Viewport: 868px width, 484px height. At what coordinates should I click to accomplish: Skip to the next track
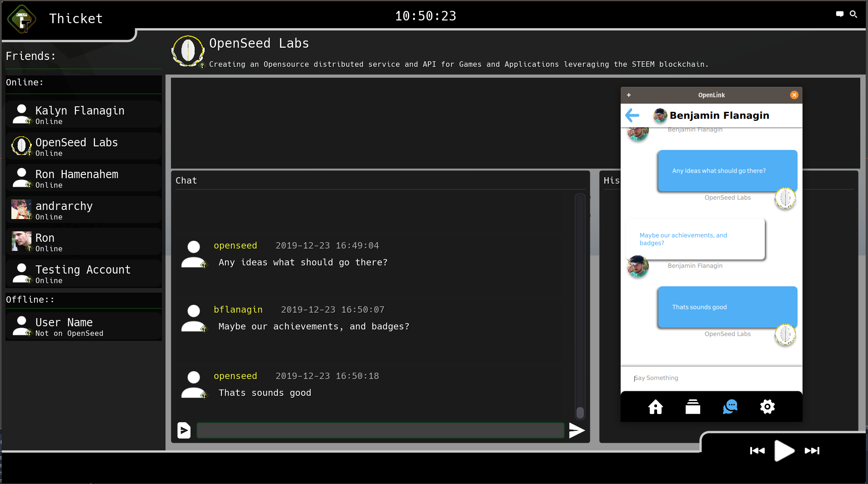[x=812, y=451]
